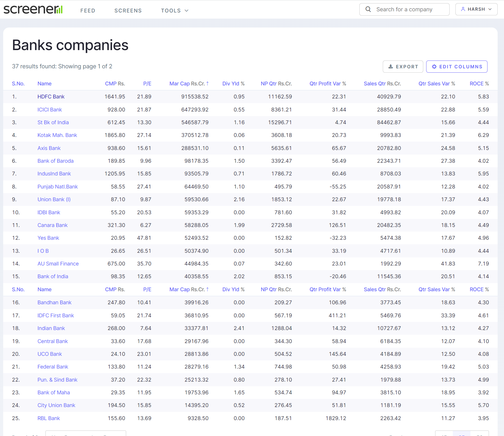
Task: Open Indian Bank link
Action: coord(51,328)
